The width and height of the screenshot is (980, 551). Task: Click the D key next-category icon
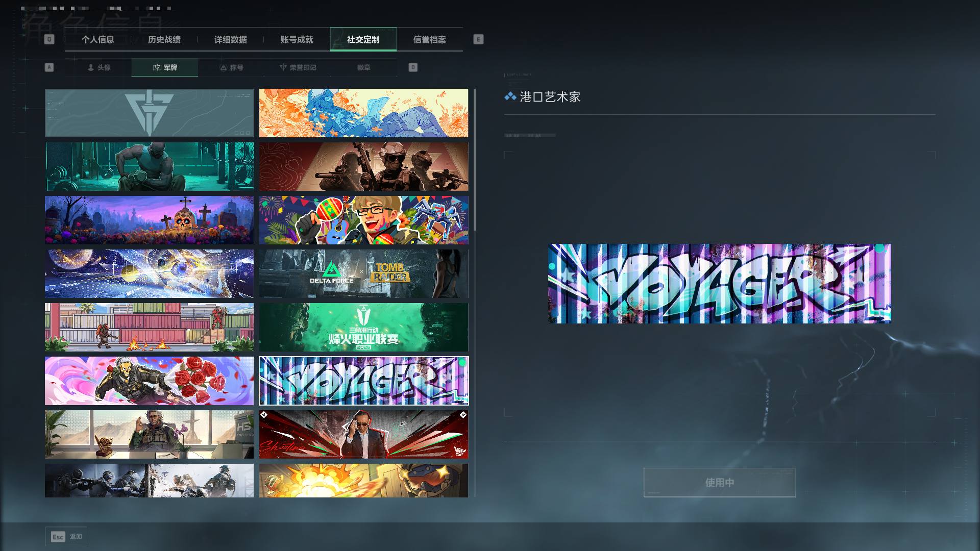pyautogui.click(x=413, y=67)
